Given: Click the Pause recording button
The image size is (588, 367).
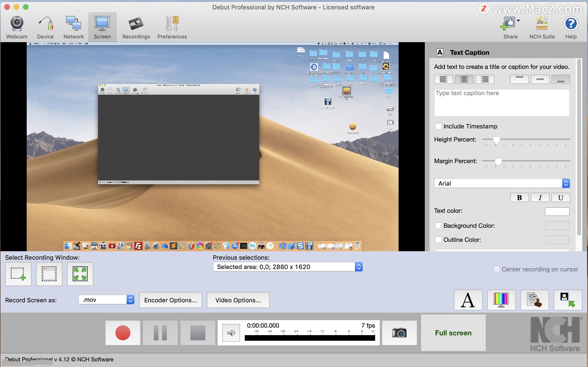Looking at the screenshot, I should 160,333.
